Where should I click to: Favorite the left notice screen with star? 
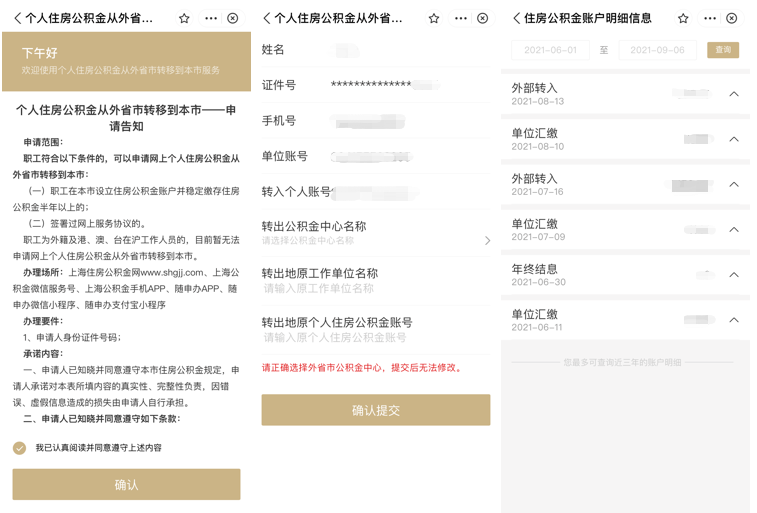point(184,18)
